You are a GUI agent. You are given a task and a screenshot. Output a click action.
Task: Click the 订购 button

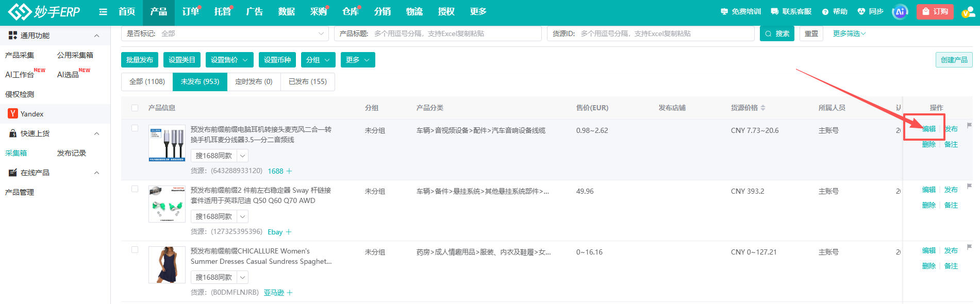click(935, 11)
